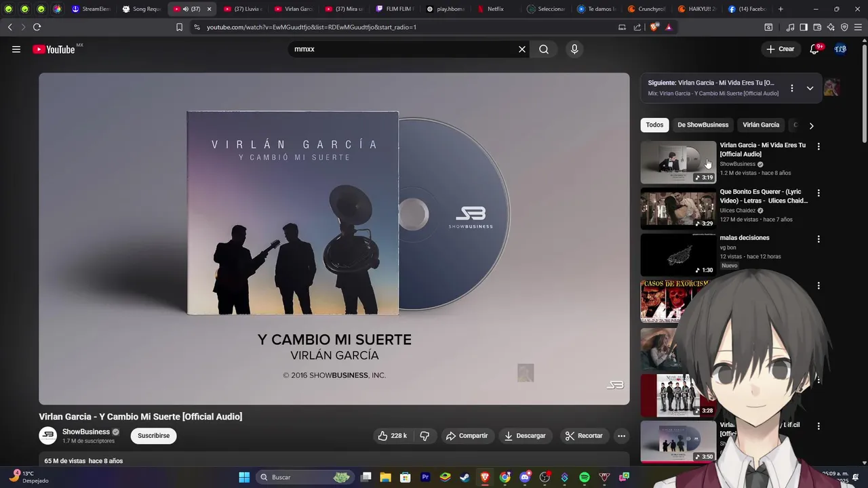
Task: Open Premiere Pro from taskbar
Action: [425, 477]
